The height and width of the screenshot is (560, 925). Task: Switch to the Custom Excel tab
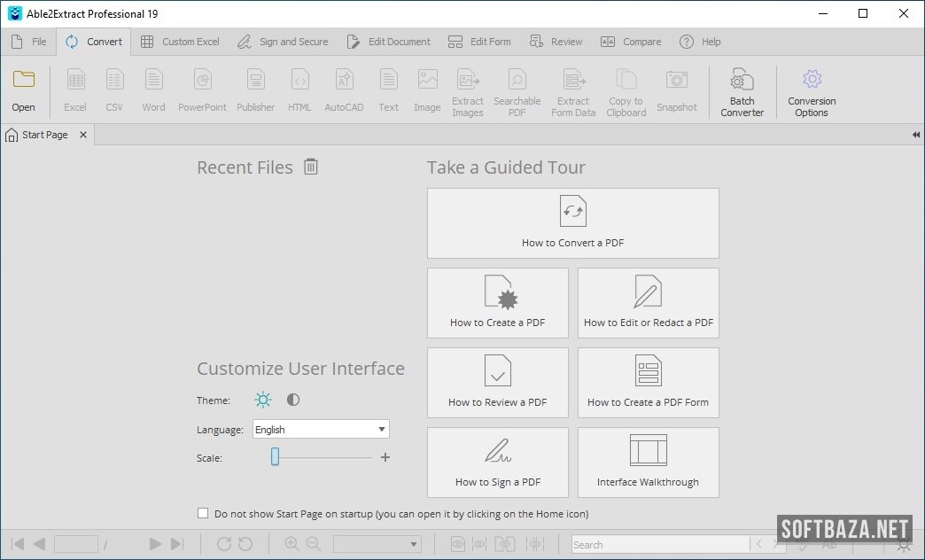coord(180,42)
